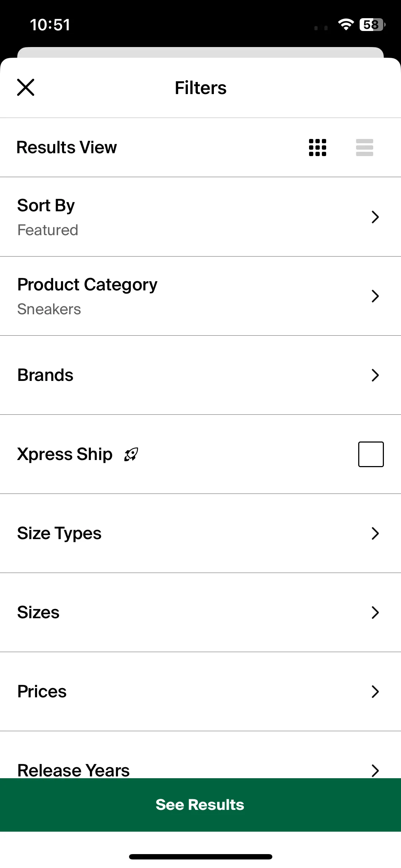The image size is (401, 868).
Task: Tap the home indicator bar
Action: coord(200,857)
